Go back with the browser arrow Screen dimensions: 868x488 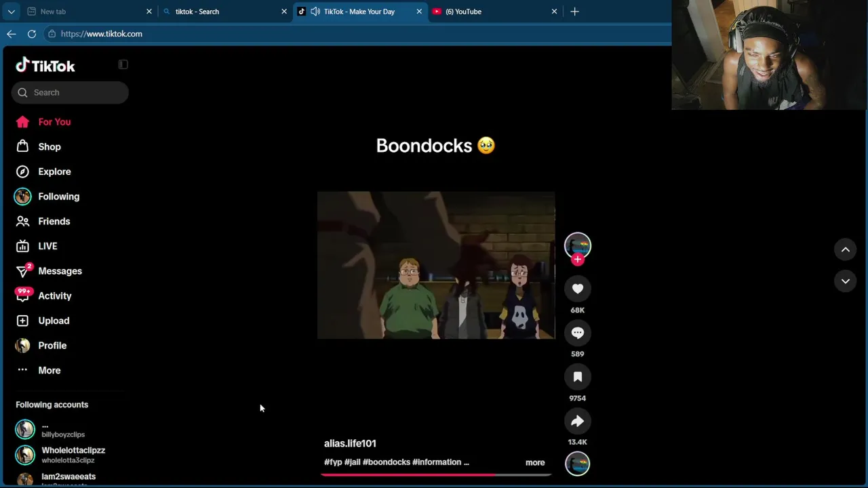click(12, 34)
